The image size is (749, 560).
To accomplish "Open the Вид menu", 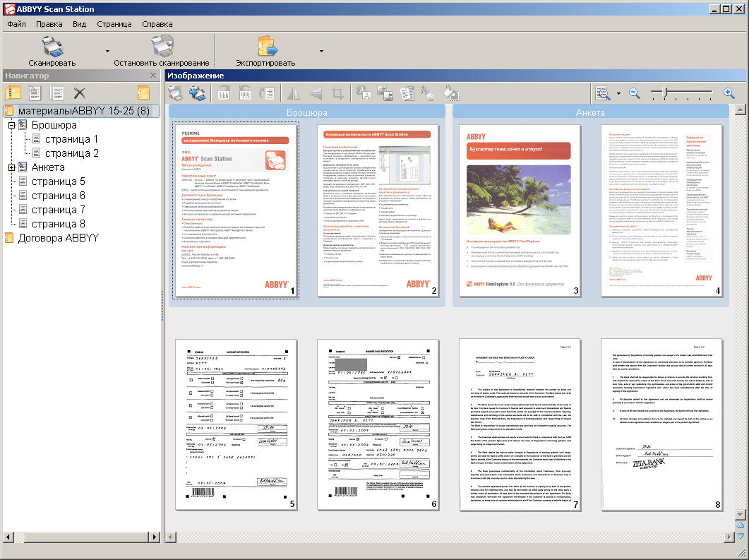I will click(x=79, y=24).
